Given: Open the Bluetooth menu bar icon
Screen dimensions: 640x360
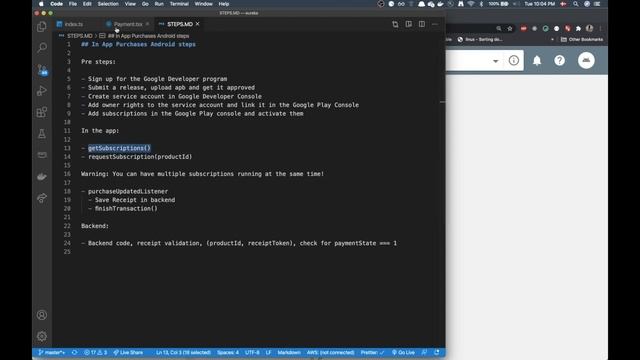Looking at the screenshot, I should [481, 4].
